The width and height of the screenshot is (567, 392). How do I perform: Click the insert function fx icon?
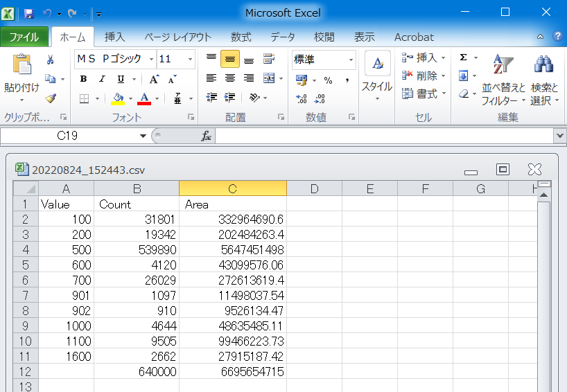click(x=206, y=136)
